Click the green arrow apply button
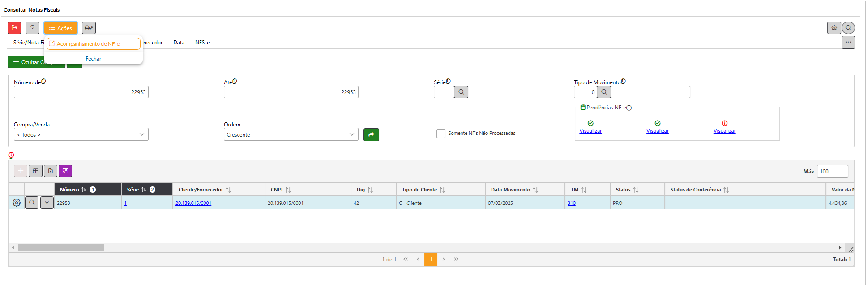This screenshot has width=868, height=286. (x=371, y=134)
